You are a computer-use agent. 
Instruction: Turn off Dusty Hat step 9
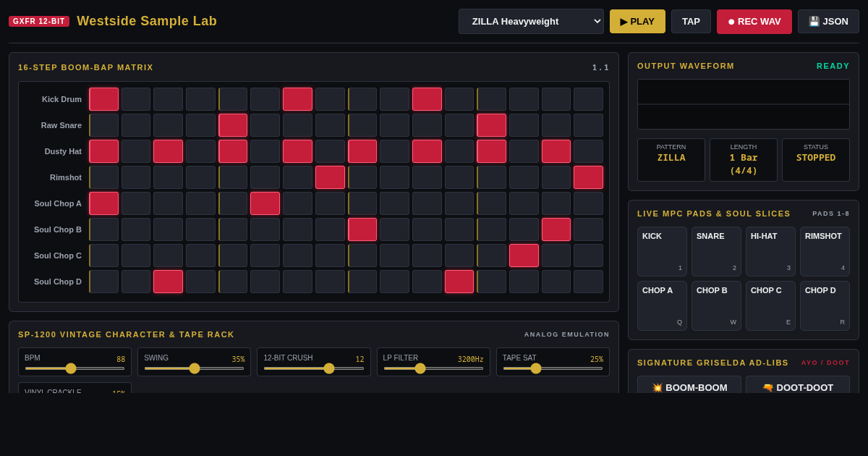(x=362, y=151)
